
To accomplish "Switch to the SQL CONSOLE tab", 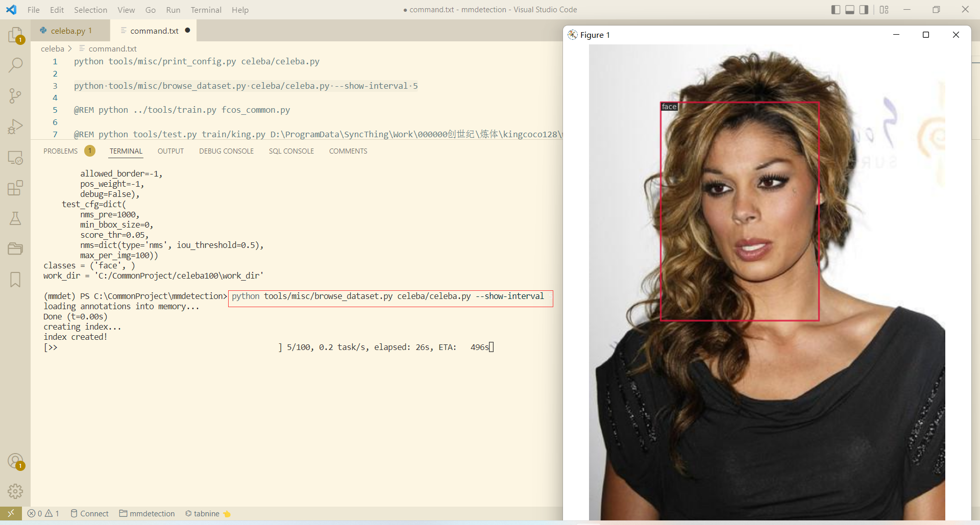I will coord(291,151).
